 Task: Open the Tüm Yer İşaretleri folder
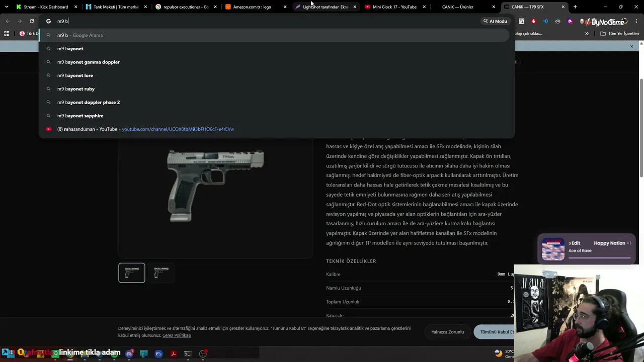click(x=619, y=34)
